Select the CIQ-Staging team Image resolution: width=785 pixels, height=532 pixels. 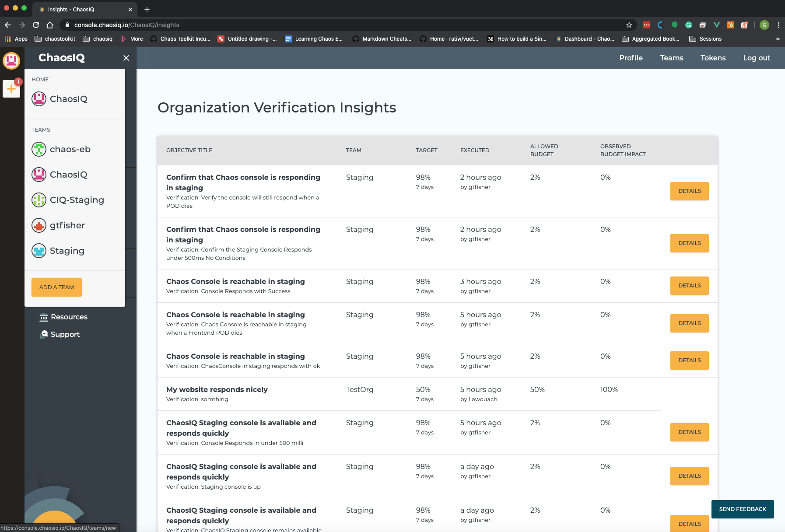pyautogui.click(x=68, y=200)
